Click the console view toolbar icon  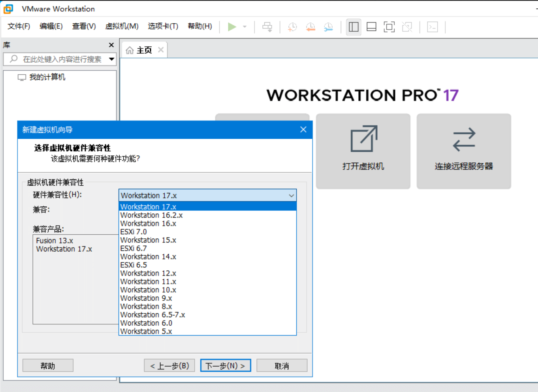click(x=433, y=27)
